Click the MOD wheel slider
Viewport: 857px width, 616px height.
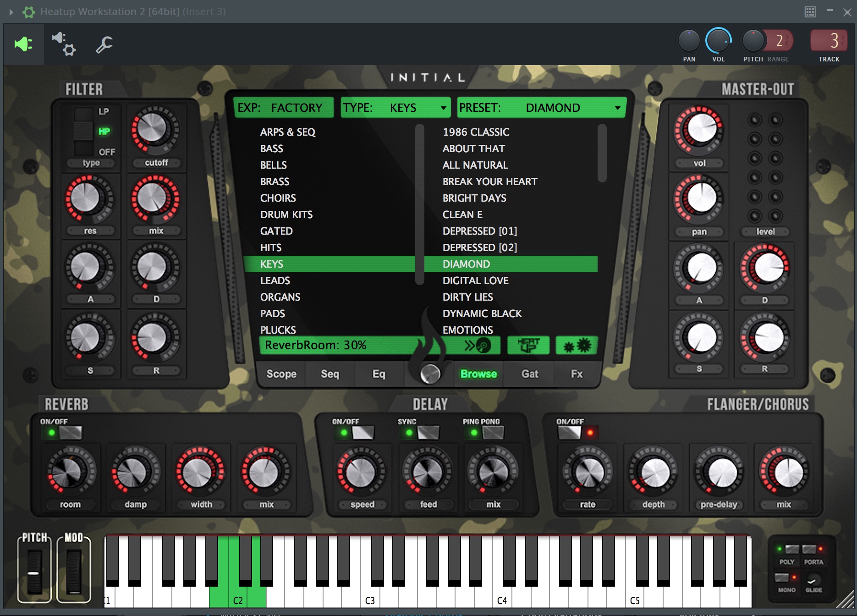[73, 572]
